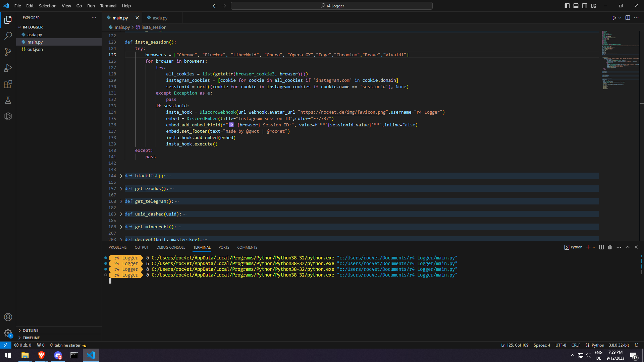This screenshot has height=362, width=644.
Task: Open Run and Debug view
Action: (8, 68)
